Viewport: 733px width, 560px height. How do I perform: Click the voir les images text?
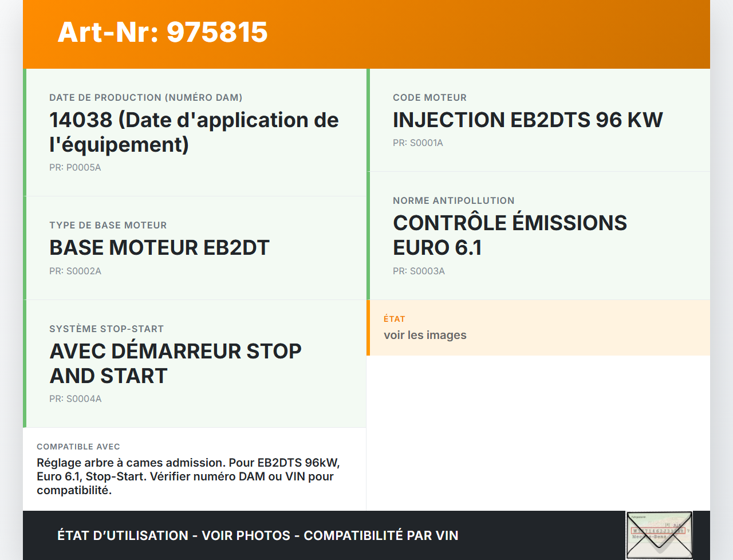(425, 335)
